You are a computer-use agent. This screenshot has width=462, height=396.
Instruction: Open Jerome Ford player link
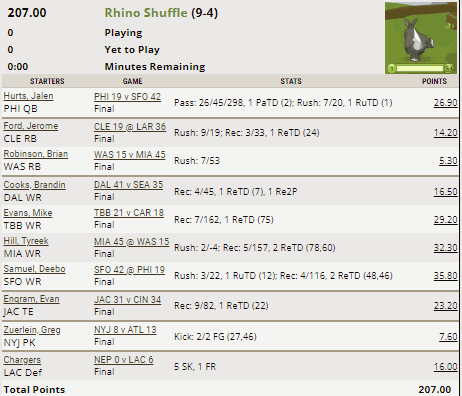pos(31,126)
